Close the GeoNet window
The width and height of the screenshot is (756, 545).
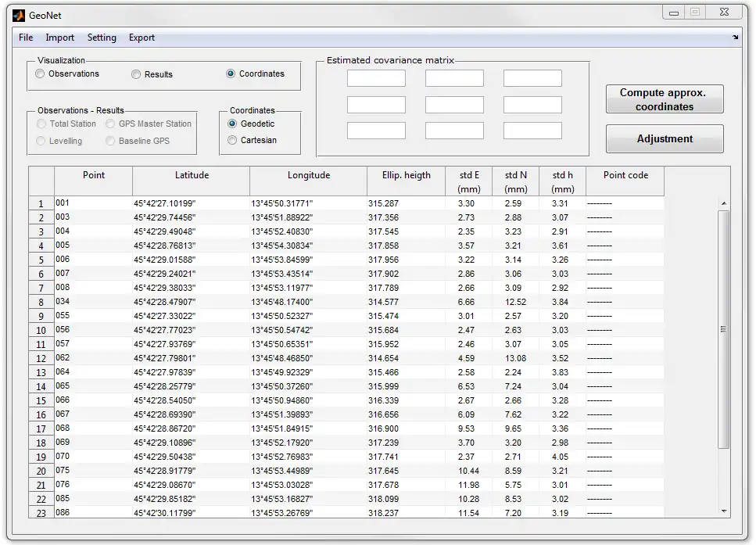(x=724, y=12)
